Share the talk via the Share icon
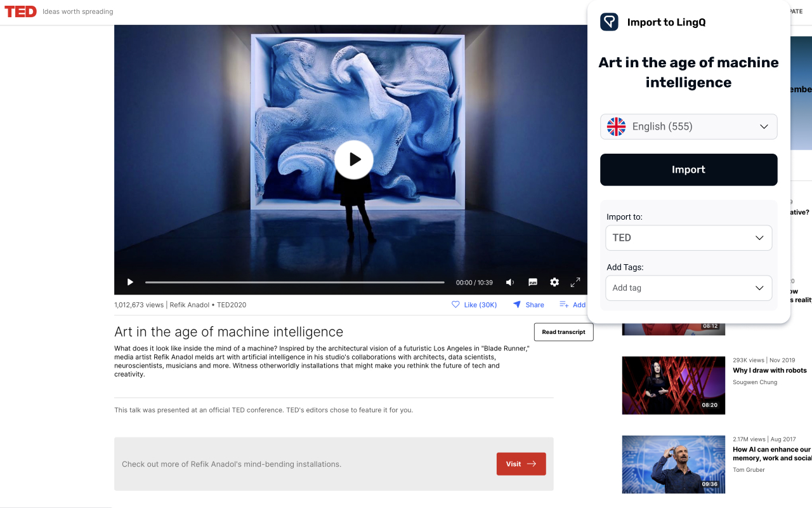The height and width of the screenshot is (508, 812). (x=517, y=305)
